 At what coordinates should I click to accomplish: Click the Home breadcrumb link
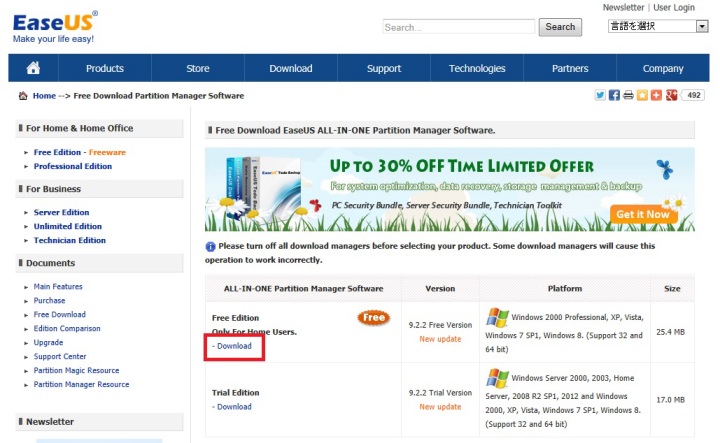(x=44, y=95)
